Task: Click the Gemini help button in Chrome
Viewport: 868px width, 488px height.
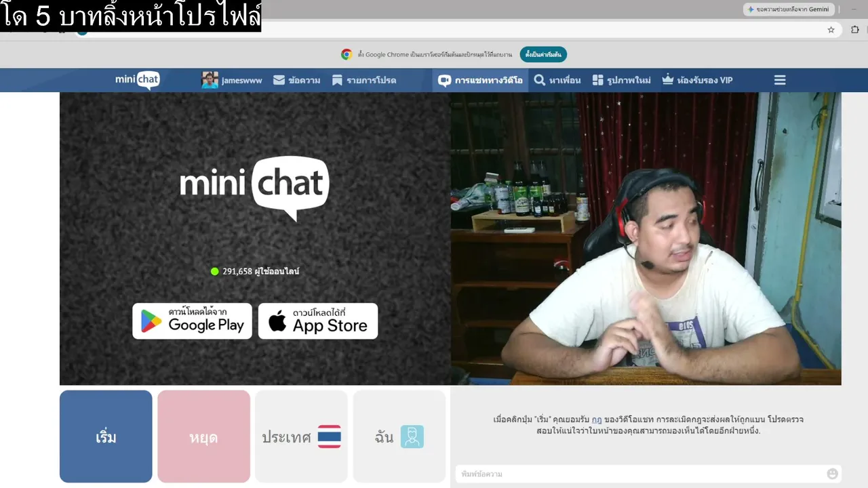Action: [788, 9]
